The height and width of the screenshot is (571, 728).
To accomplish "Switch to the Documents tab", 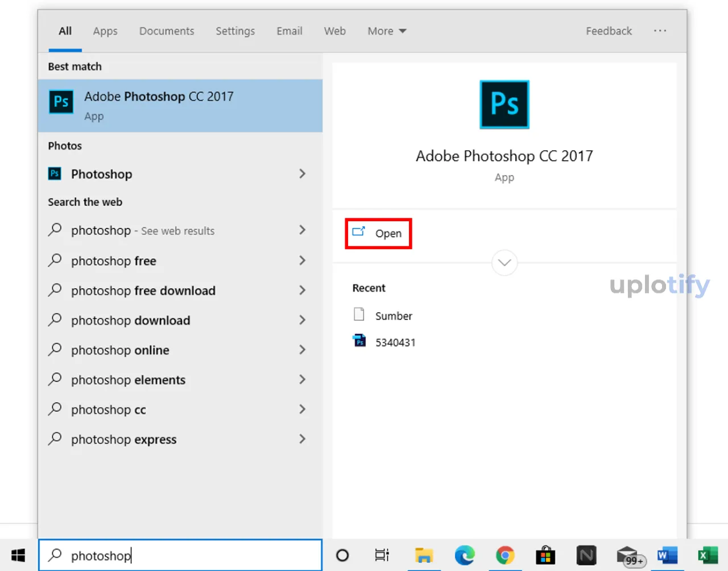I will click(x=167, y=31).
